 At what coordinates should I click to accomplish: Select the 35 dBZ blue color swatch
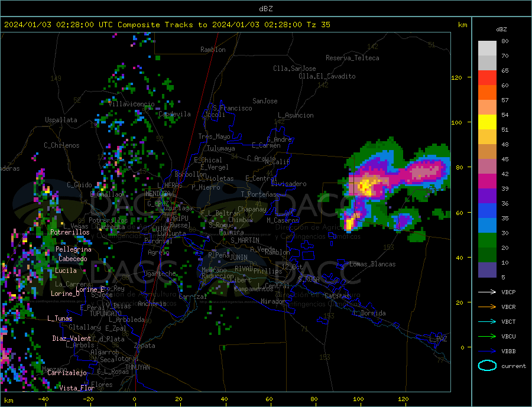pyautogui.click(x=487, y=210)
